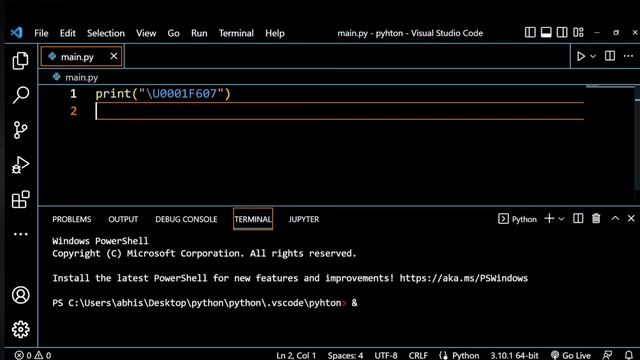Click line number 1 in gutter
This screenshot has width=640, height=360.
click(x=73, y=94)
